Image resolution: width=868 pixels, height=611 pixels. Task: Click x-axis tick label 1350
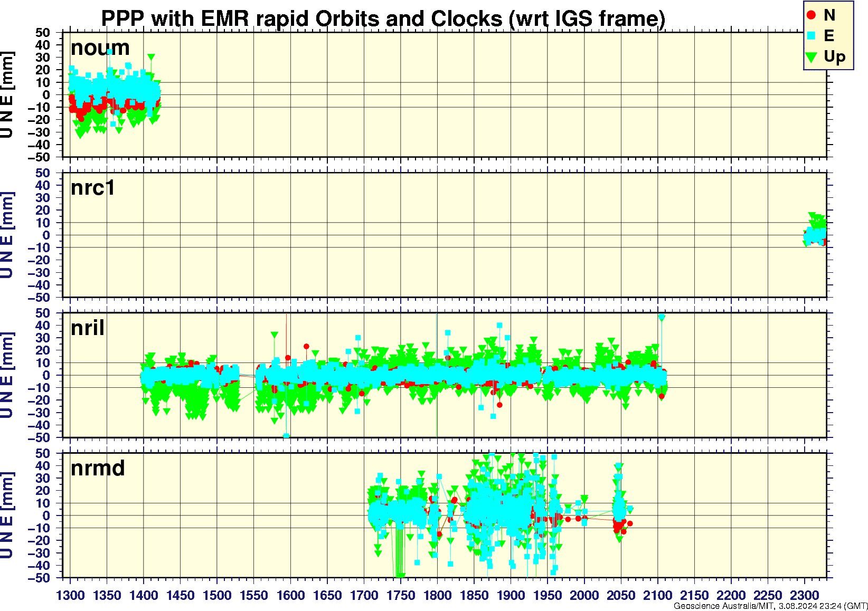[x=107, y=595]
